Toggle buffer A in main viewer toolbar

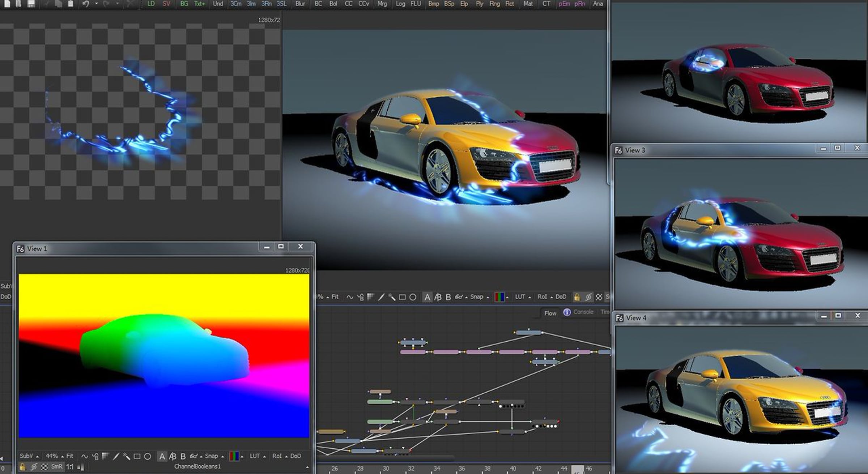coord(427,297)
